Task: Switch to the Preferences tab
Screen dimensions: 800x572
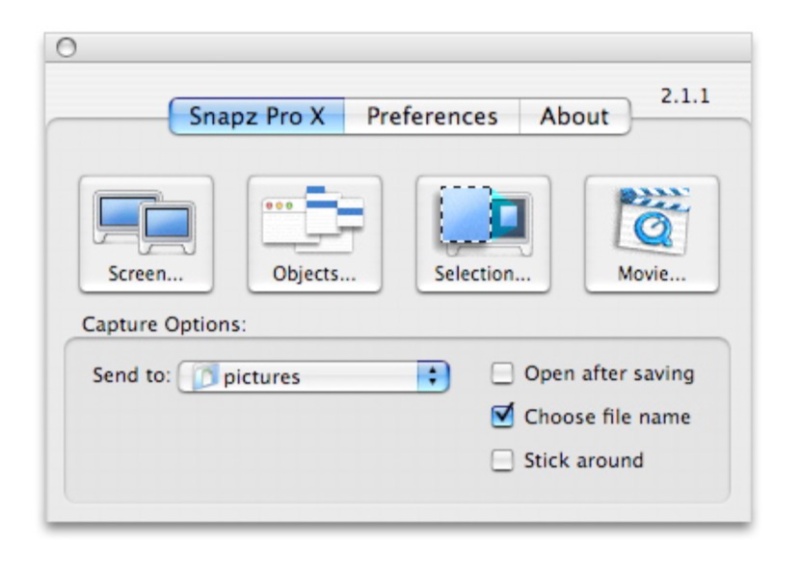Action: click(x=432, y=116)
